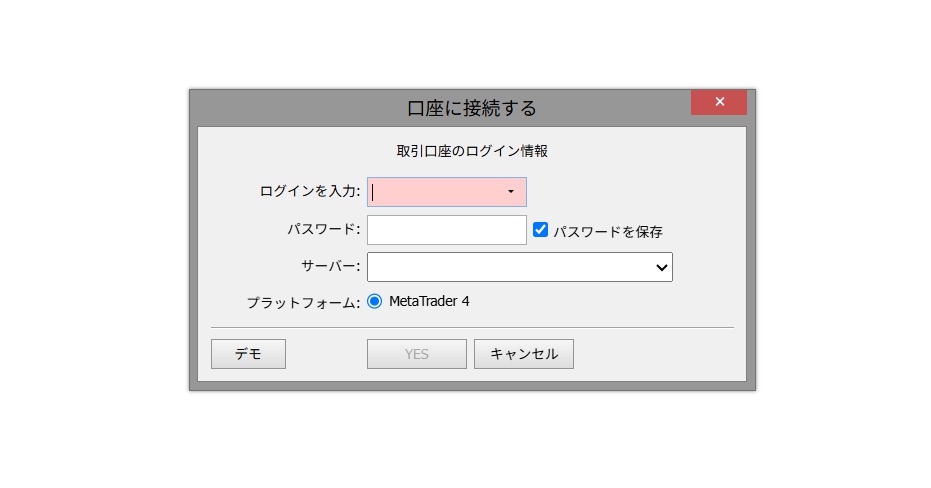
Task: Uncheck the パスワードを保存 checkbox
Action: (540, 230)
